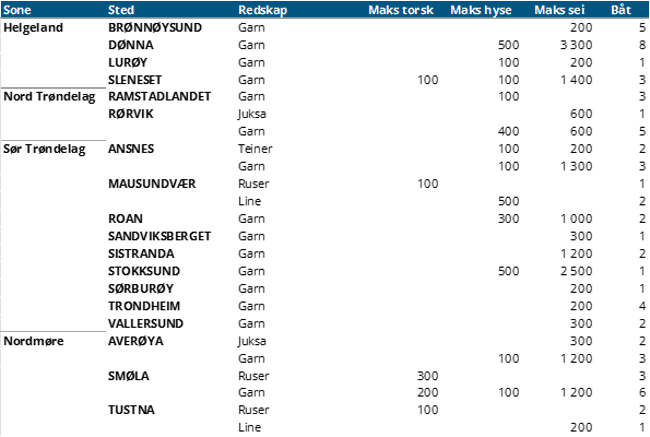This screenshot has height=437, width=650.
Task: Select the MAUSUNDVÆR place cell
Action: 152,184
